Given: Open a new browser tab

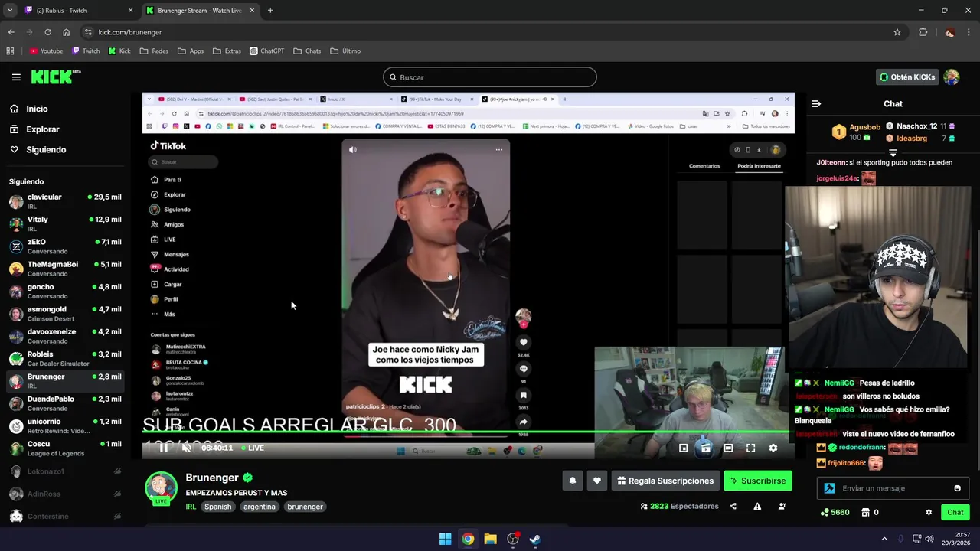Looking at the screenshot, I should coord(270,11).
